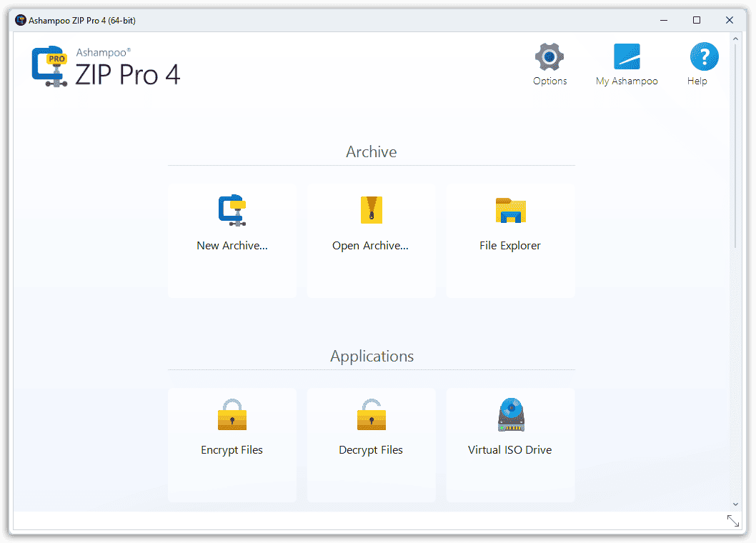Click the New Archive clamp icon
This screenshot has width=756, height=543.
pyautogui.click(x=232, y=210)
